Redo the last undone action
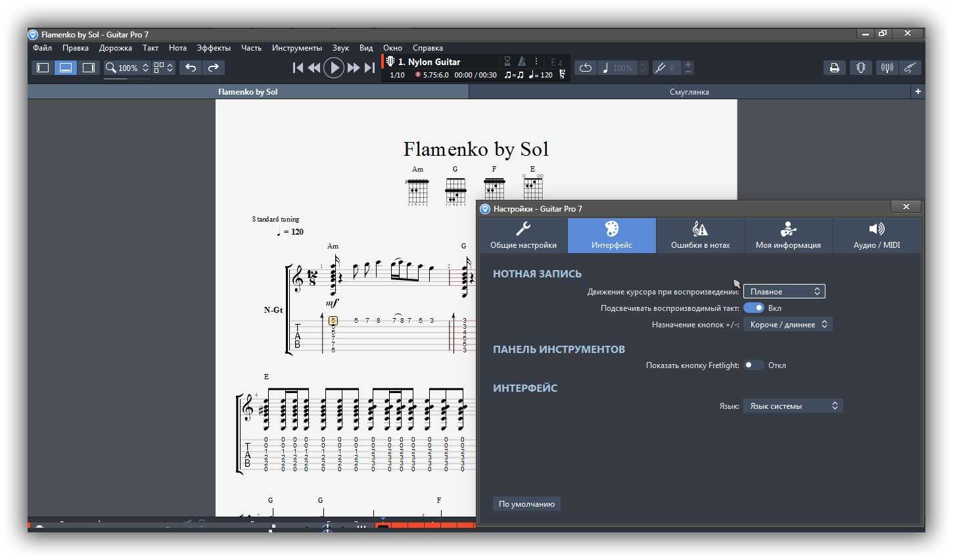The width and height of the screenshot is (953, 560). point(213,68)
